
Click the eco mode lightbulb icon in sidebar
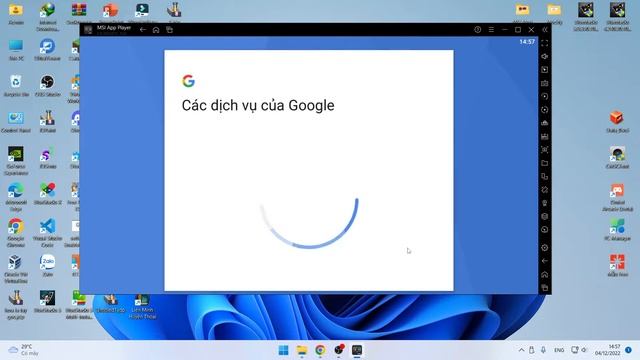pos(544,203)
